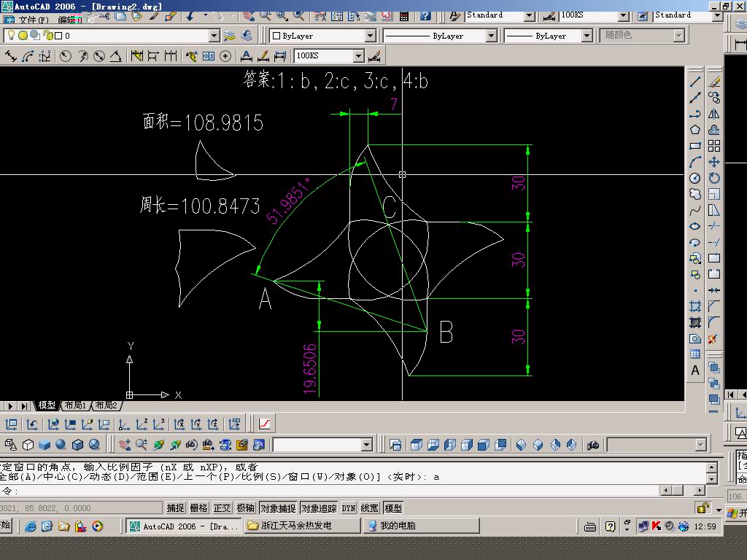
Task: Toggle 模型 model space button
Action: click(x=393, y=508)
